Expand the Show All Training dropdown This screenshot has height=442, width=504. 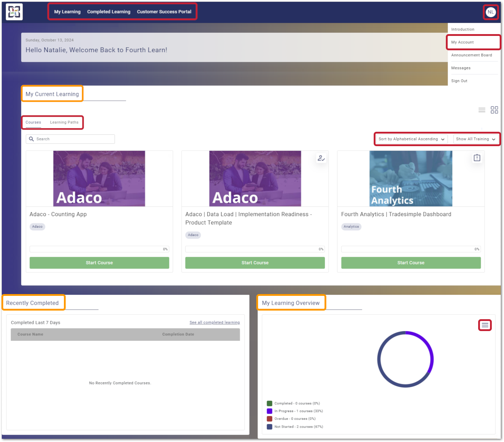point(476,139)
